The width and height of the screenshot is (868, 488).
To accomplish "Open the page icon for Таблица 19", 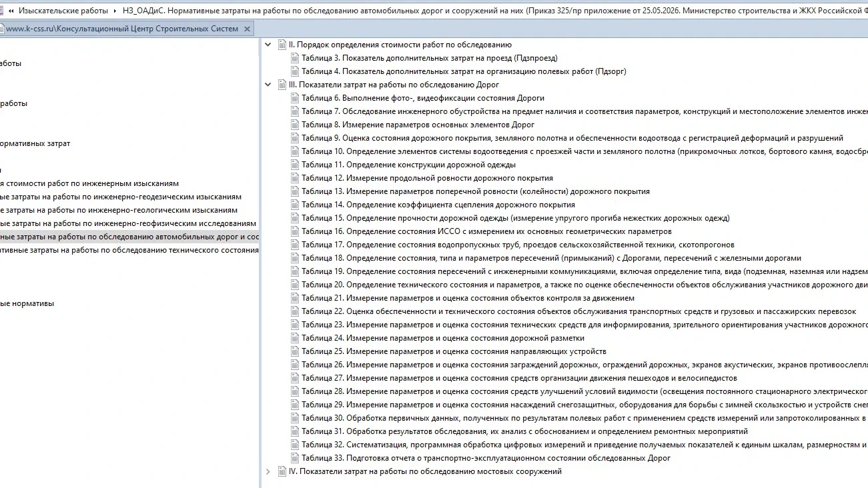I will coord(295,271).
